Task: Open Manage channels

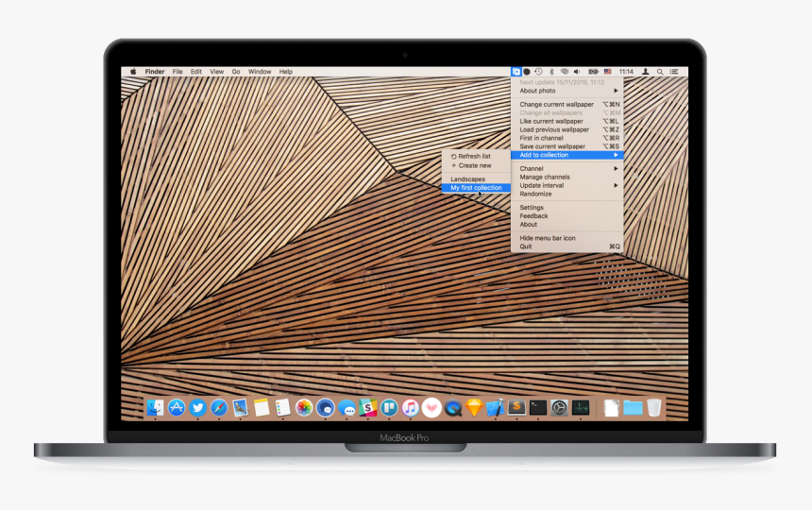Action: 567,177
